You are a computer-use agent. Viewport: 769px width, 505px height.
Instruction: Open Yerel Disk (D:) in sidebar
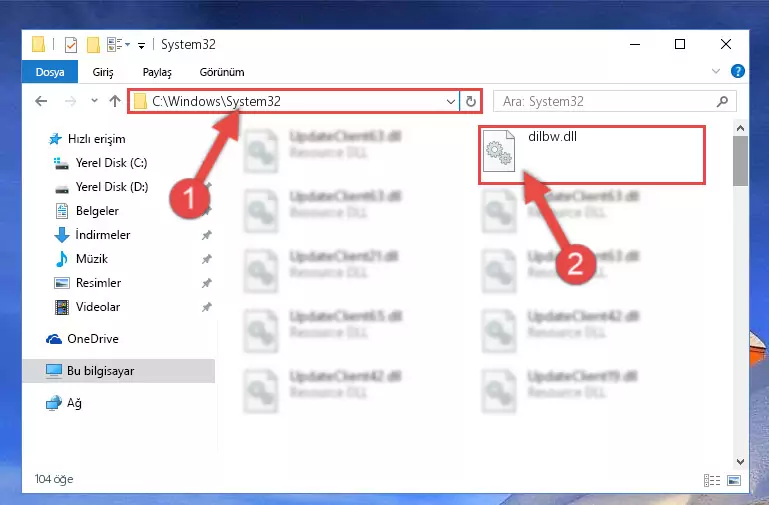pyautogui.click(x=101, y=187)
